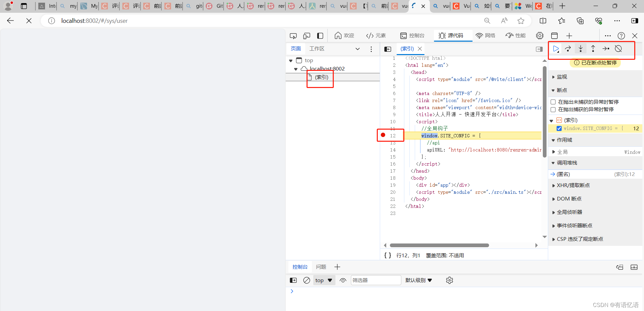
Task: Enable pause on caught exceptions checkbox
Action: tap(553, 109)
